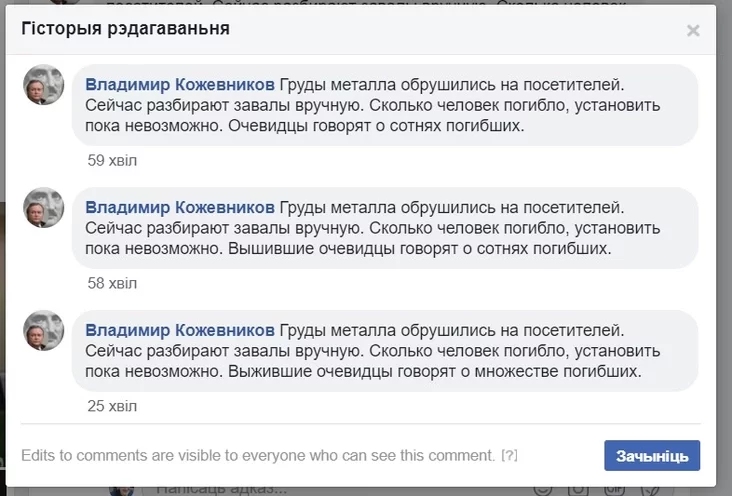The width and height of the screenshot is (732, 496).
Task: Click the avatar beside the 25 хвіл comment
Action: (44, 331)
